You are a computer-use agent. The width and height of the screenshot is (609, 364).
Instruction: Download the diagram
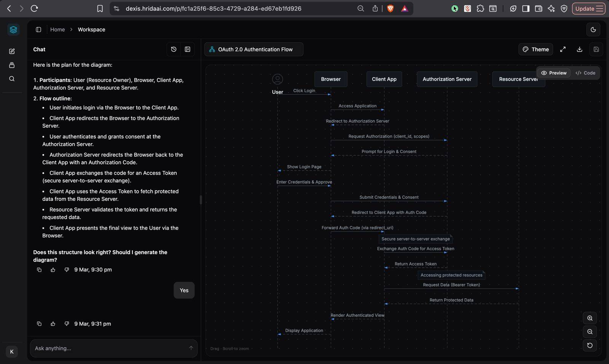click(x=579, y=49)
